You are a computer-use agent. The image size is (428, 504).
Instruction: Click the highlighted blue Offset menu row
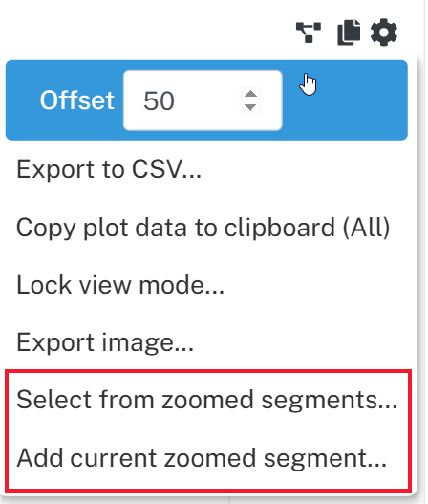click(206, 100)
